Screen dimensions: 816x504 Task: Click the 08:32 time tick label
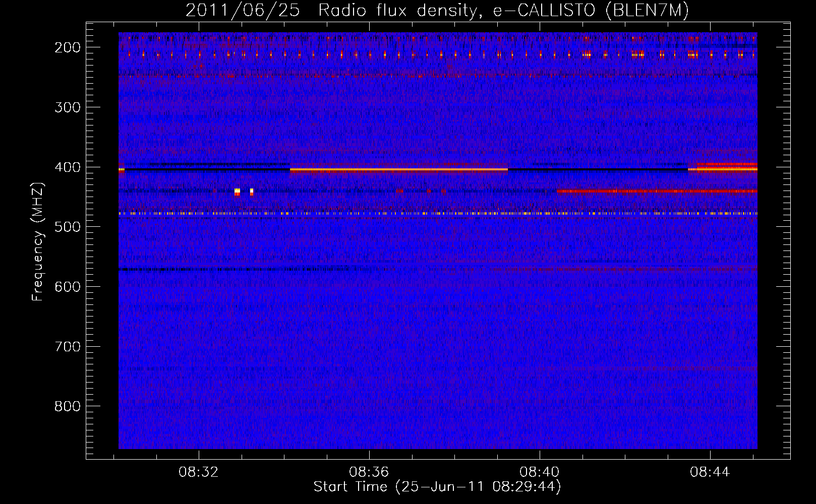click(199, 472)
